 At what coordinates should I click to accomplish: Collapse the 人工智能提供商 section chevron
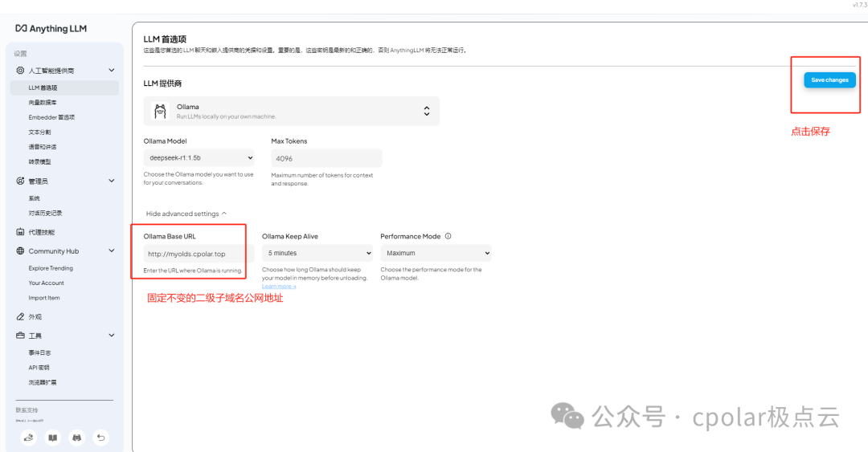coord(111,71)
